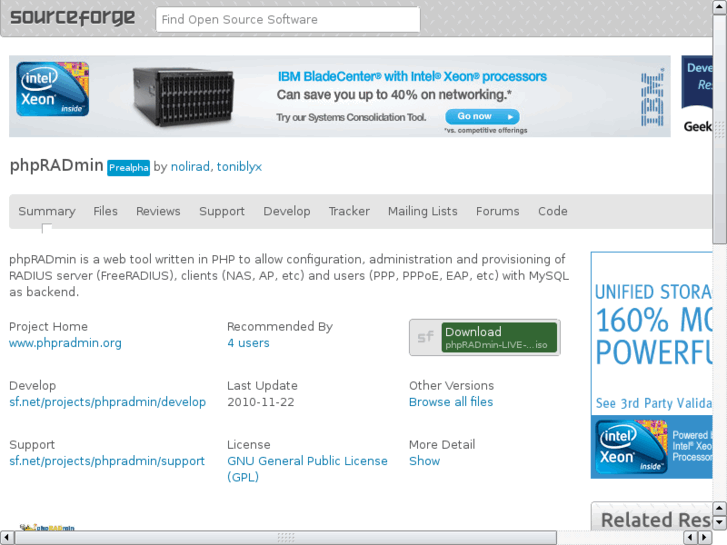
Task: Click IBM BladeCenter ad headline text
Action: pyautogui.click(x=412, y=77)
